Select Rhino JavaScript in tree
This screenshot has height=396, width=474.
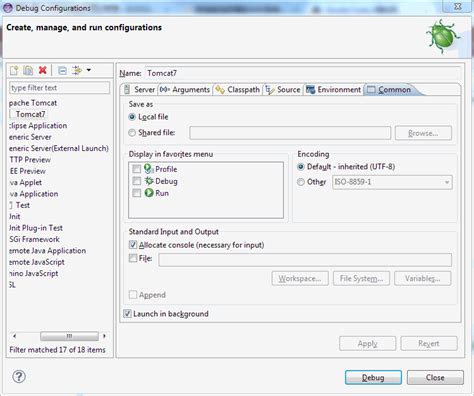[x=34, y=273]
